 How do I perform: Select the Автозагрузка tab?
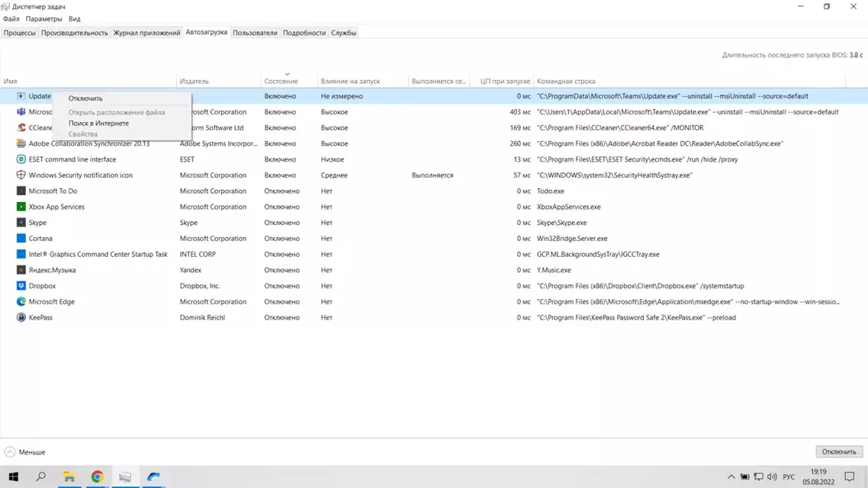207,32
